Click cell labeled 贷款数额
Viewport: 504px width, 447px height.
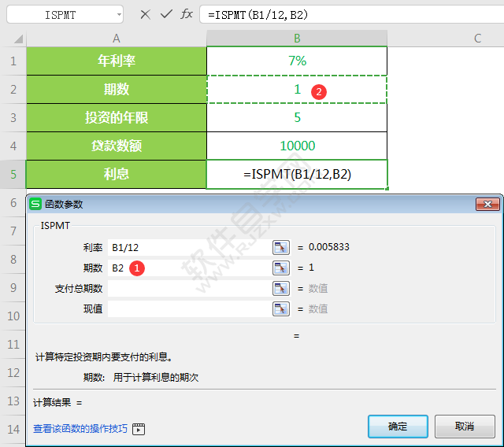coord(117,146)
